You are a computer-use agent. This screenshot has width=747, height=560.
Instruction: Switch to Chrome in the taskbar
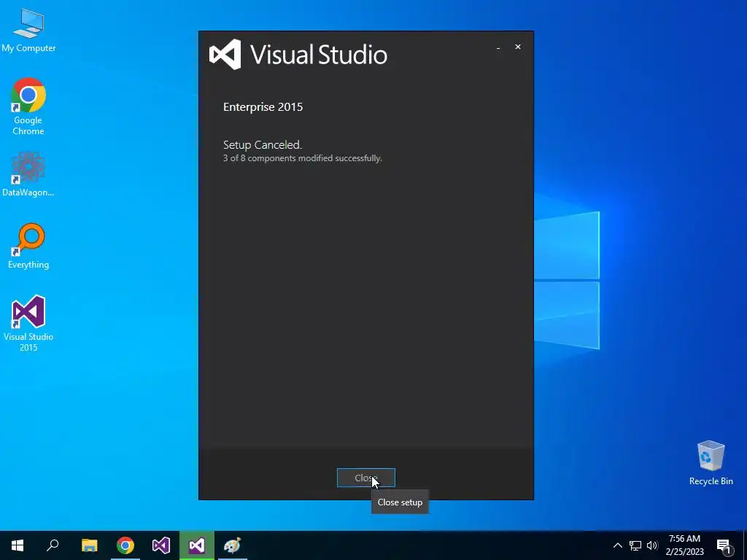(x=125, y=545)
